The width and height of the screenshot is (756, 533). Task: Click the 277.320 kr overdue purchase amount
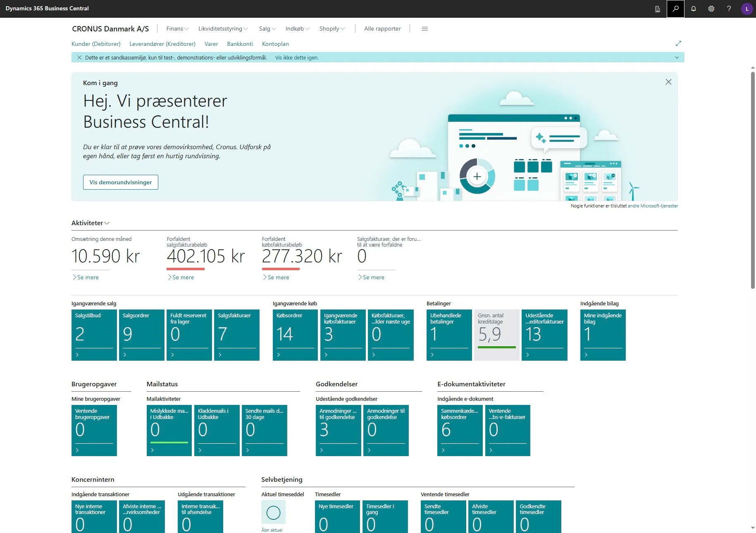click(x=302, y=256)
